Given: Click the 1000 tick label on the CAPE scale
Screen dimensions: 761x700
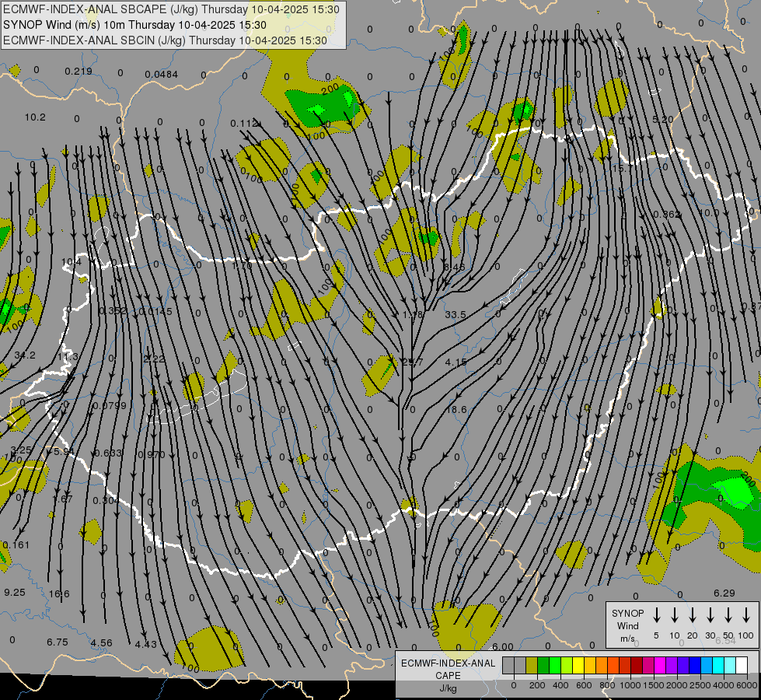Looking at the screenshot, I should point(630,685).
